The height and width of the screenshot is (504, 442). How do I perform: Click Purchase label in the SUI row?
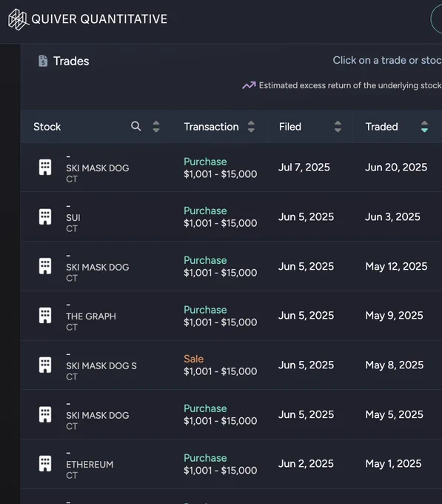pyautogui.click(x=205, y=210)
